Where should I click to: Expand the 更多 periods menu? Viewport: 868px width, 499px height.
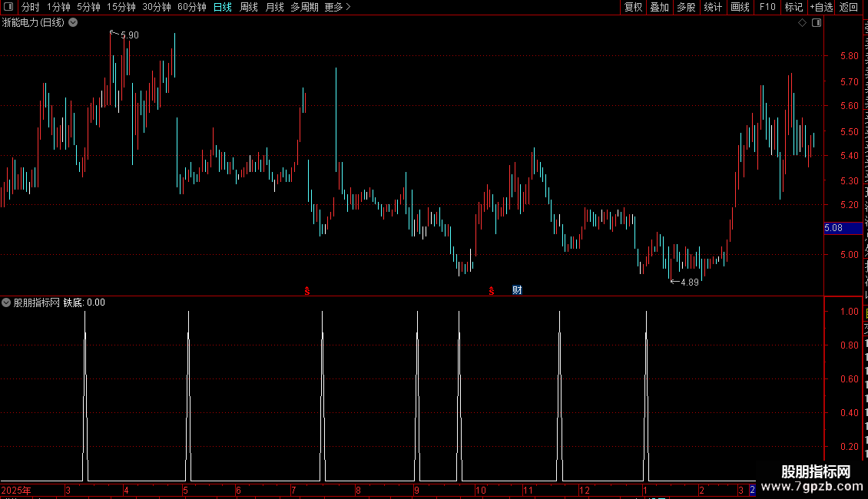click(337, 7)
